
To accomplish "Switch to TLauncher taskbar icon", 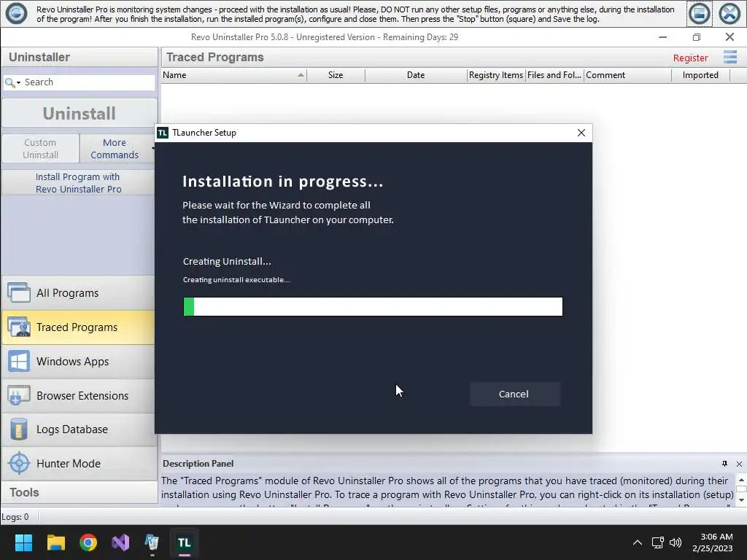I will [x=185, y=542].
